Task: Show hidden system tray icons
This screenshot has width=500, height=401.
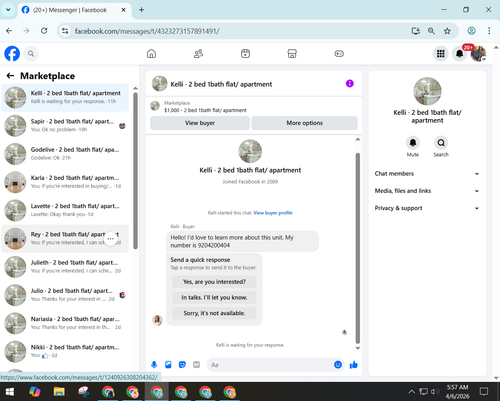Action: pyautogui.click(x=411, y=392)
